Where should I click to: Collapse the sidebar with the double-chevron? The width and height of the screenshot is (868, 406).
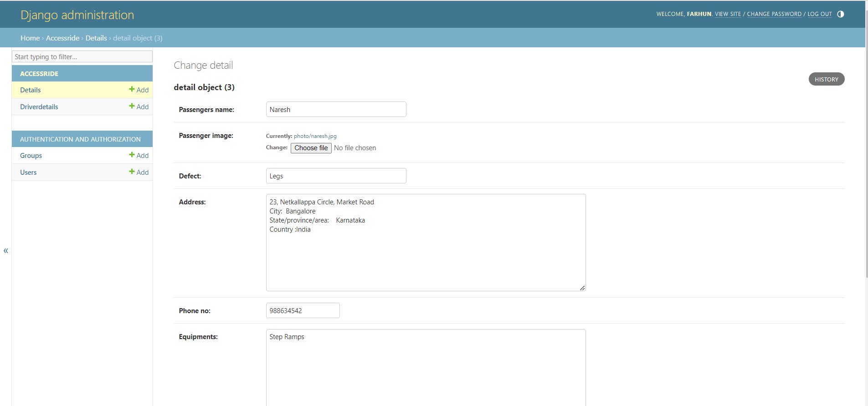[x=6, y=250]
